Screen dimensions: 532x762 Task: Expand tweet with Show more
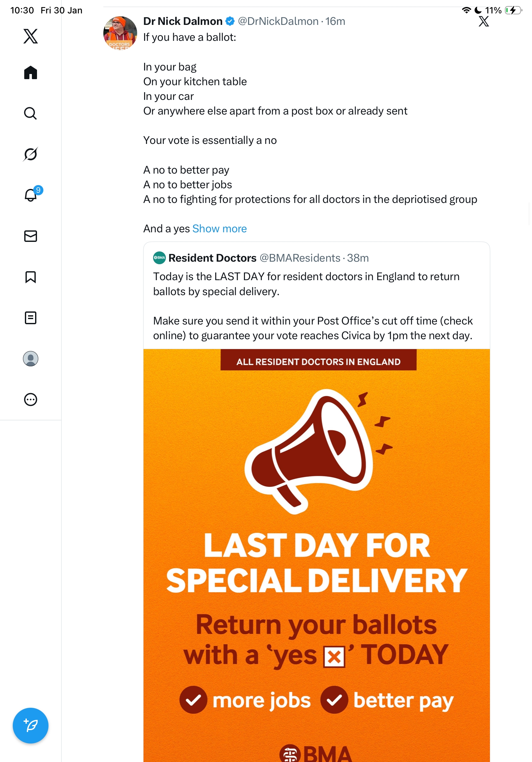[219, 229]
